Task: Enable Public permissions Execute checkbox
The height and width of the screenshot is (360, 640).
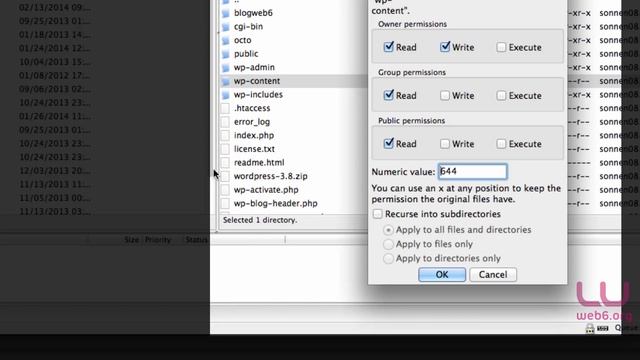Action: coord(501,144)
